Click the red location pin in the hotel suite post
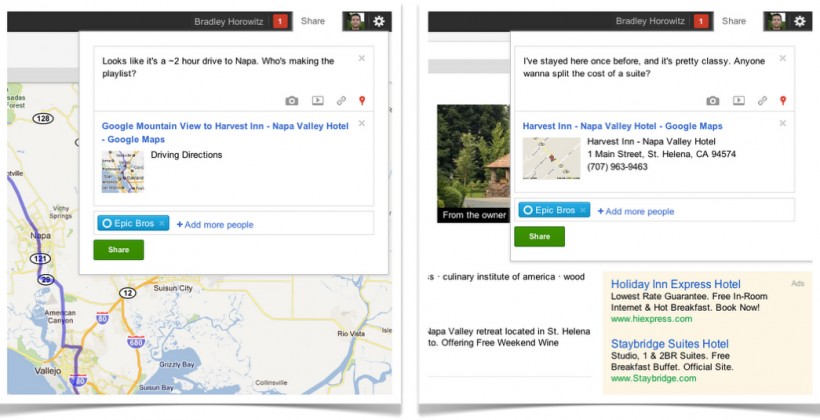This screenshot has height=420, width=820. point(783,101)
